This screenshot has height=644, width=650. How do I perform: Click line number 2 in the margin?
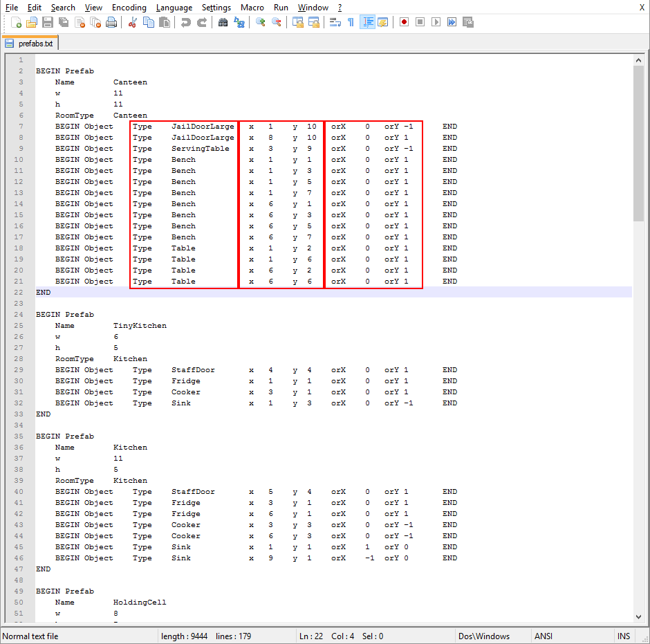point(21,71)
